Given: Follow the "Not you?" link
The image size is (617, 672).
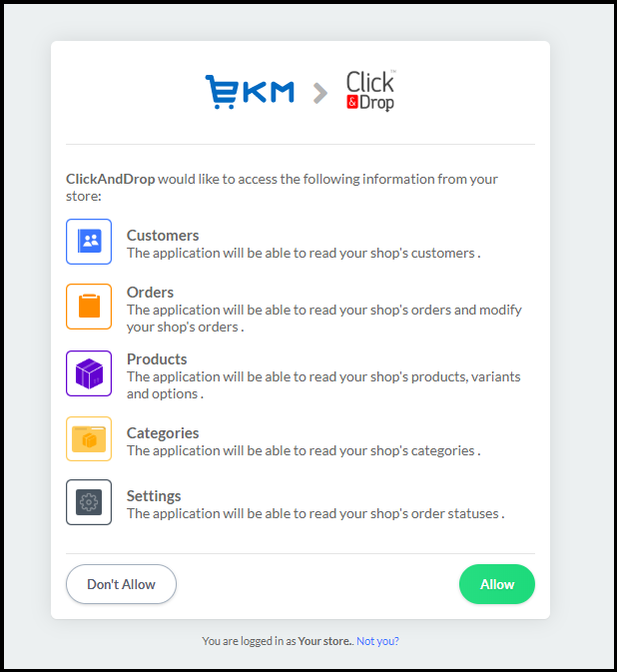Looking at the screenshot, I should pos(377,641).
